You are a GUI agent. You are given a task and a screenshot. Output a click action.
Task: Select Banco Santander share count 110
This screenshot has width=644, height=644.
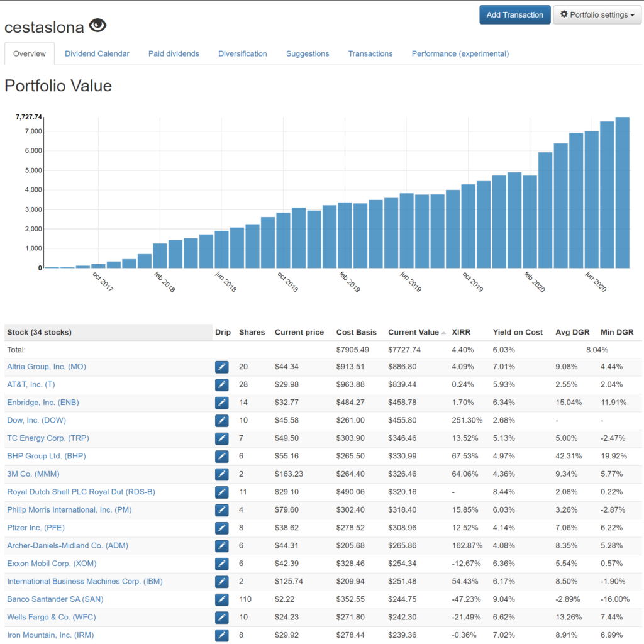[245, 599]
